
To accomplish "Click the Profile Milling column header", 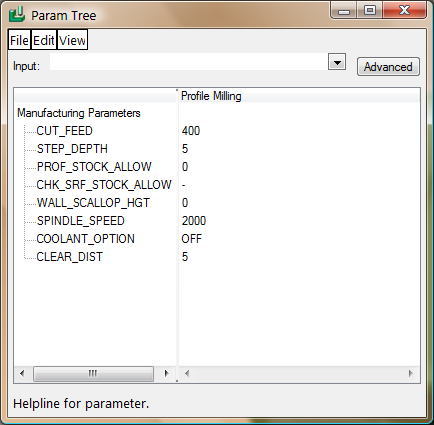I will pyautogui.click(x=299, y=96).
